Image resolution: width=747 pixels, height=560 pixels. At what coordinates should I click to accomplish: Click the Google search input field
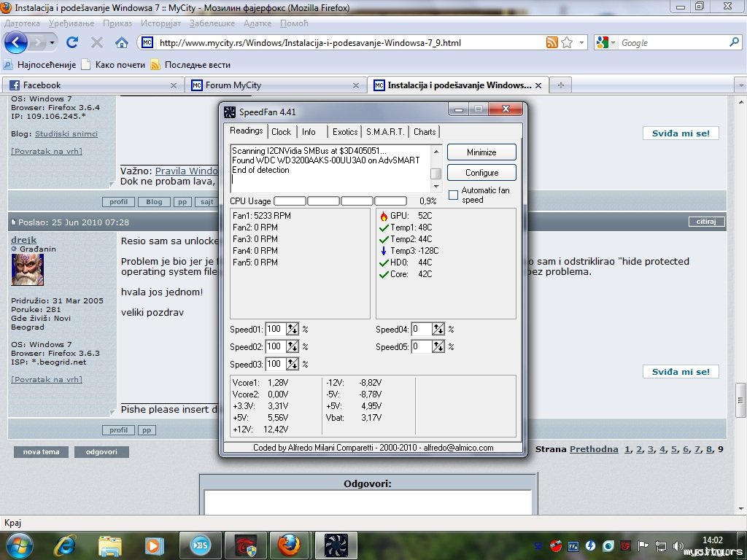pyautogui.click(x=671, y=43)
